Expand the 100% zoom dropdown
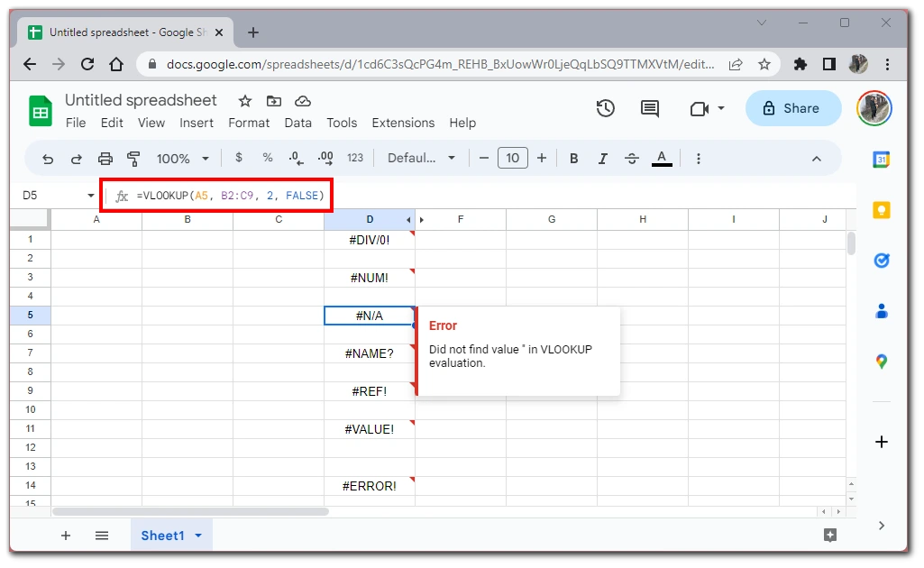Viewport: 924px width, 568px height. [182, 159]
